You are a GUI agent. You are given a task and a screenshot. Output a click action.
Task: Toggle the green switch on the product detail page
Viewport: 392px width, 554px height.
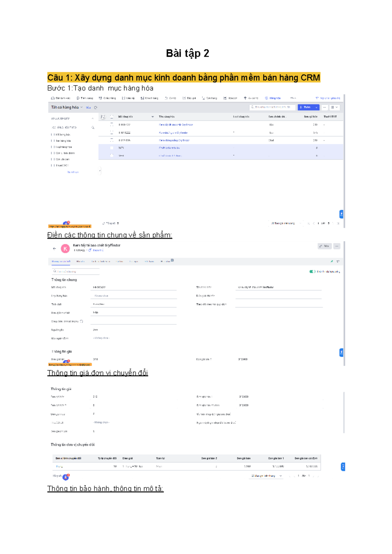coord(312,271)
